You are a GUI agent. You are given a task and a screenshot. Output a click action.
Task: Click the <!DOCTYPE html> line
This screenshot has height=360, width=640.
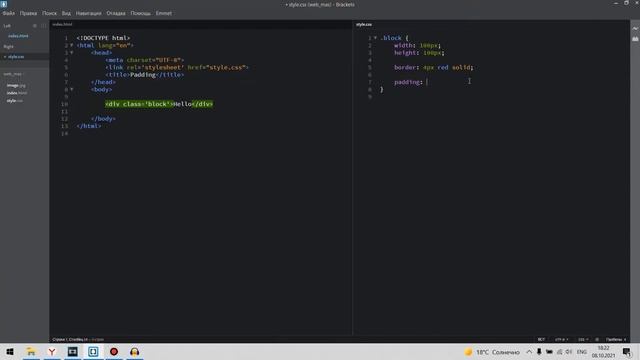(x=103, y=38)
